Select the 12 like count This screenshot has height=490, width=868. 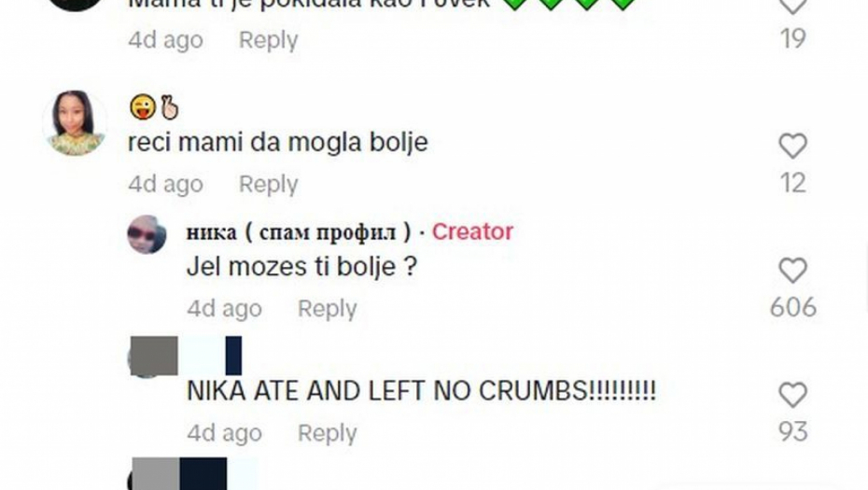[792, 183]
